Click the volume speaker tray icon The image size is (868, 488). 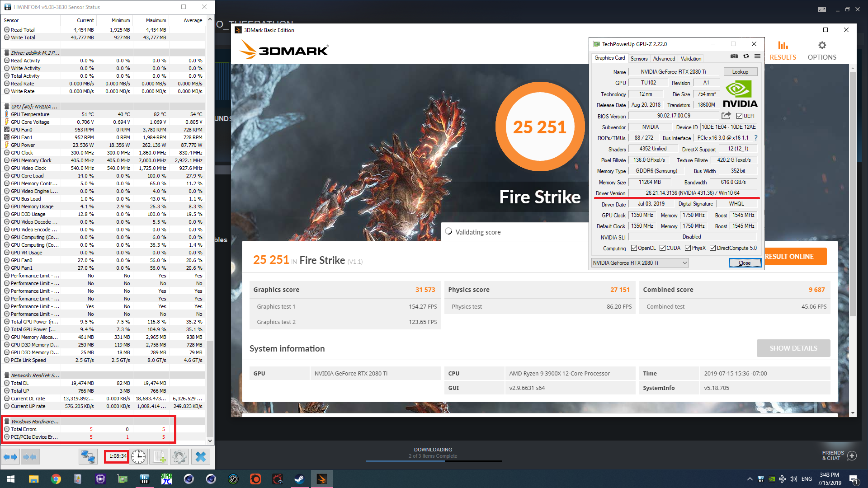(x=793, y=479)
